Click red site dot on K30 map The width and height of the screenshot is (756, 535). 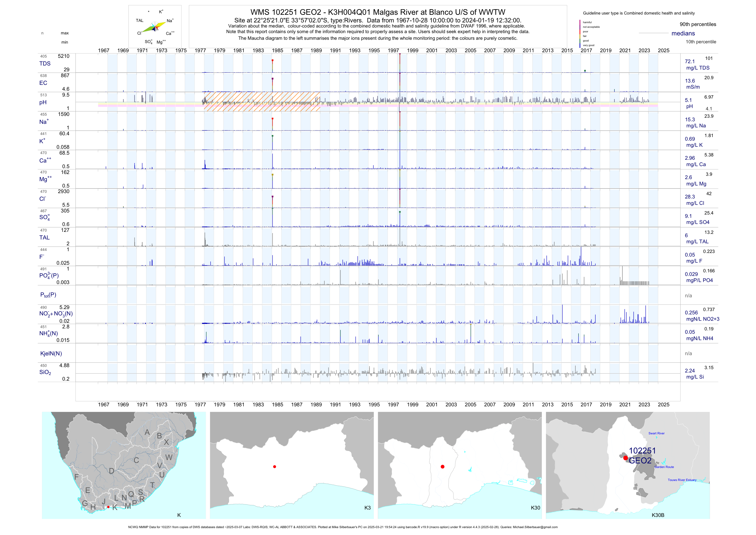(443, 466)
